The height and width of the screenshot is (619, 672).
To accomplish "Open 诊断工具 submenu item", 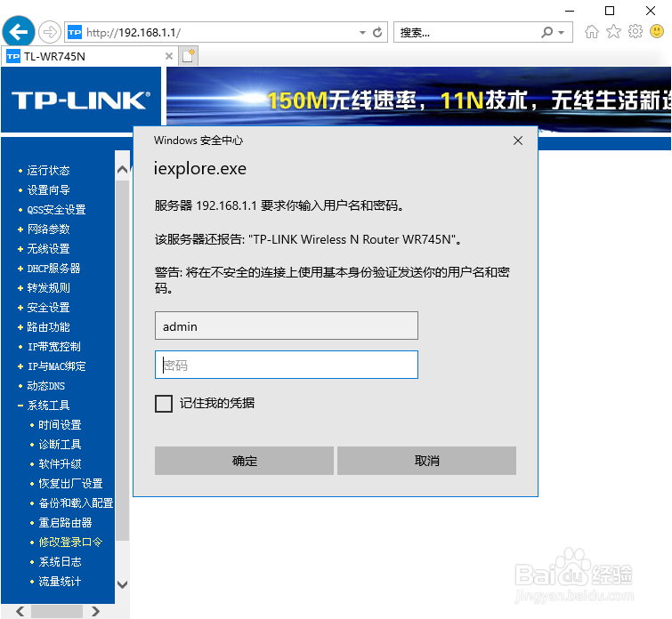I will point(60,445).
